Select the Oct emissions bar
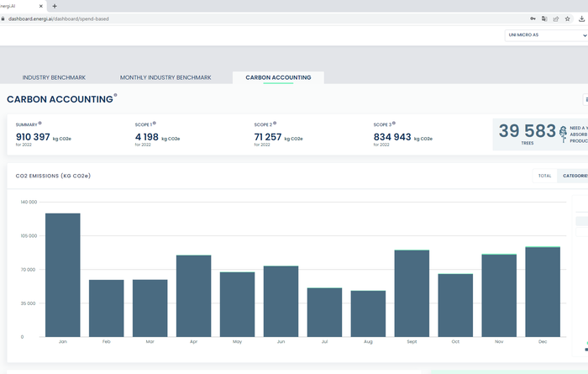 tap(455, 305)
